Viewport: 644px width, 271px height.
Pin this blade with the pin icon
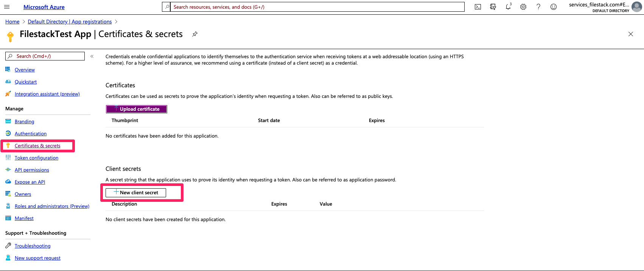pyautogui.click(x=194, y=34)
